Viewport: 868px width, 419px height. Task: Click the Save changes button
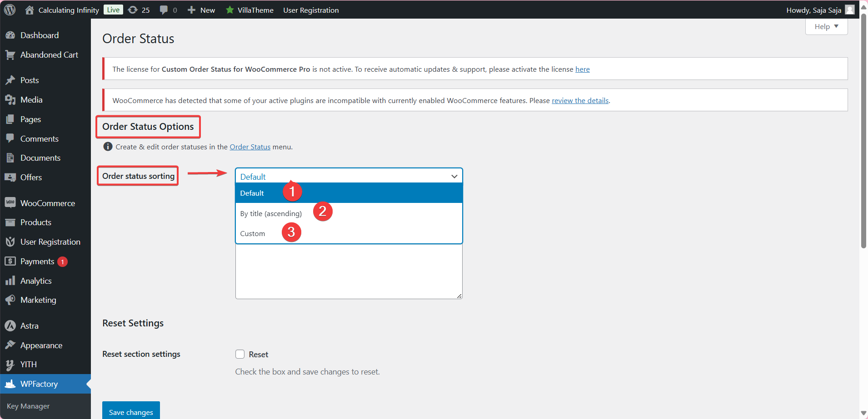click(x=130, y=412)
